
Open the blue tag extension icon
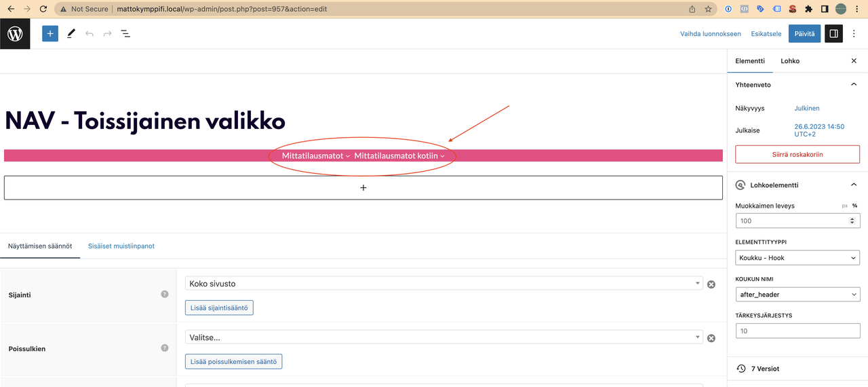[760, 9]
